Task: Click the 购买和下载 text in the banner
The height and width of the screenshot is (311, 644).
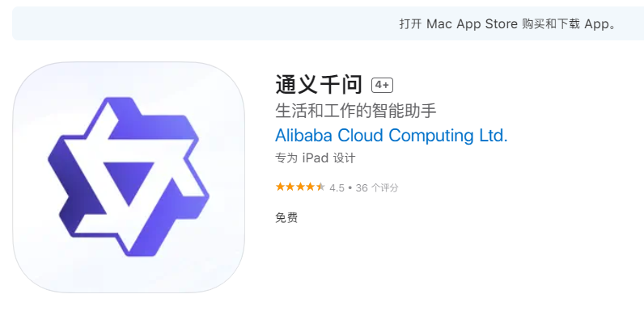Action: (x=551, y=24)
